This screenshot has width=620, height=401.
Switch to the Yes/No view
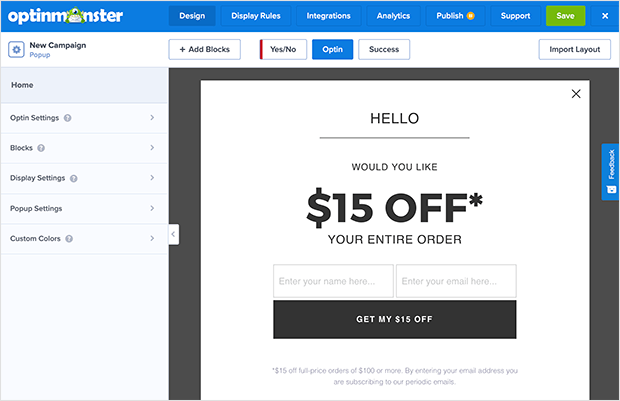pyautogui.click(x=283, y=49)
